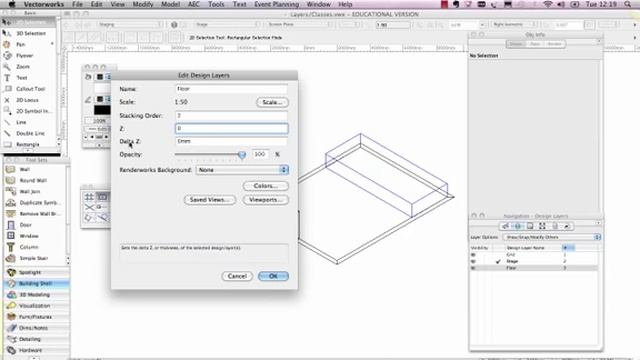
Task: Click the Opacity percentage field
Action: 260,154
